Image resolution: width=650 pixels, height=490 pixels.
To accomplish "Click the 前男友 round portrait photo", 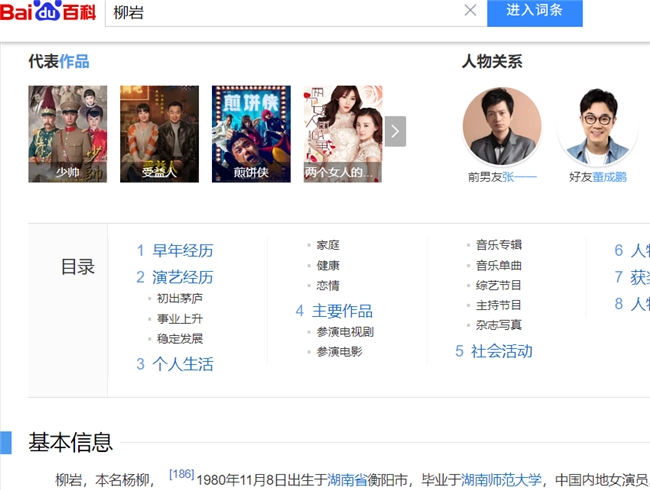I will (502, 127).
